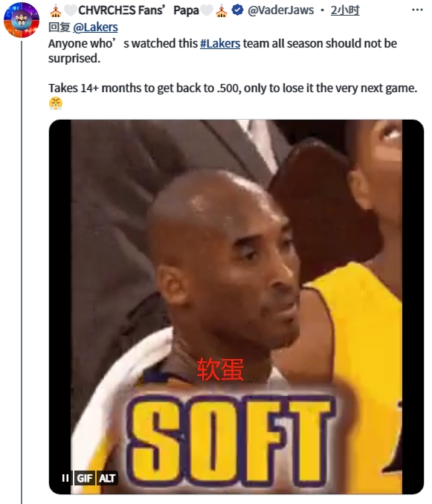Click the white heart emoji after Papa
Viewport: 432px width, 504px height.
(x=207, y=10)
